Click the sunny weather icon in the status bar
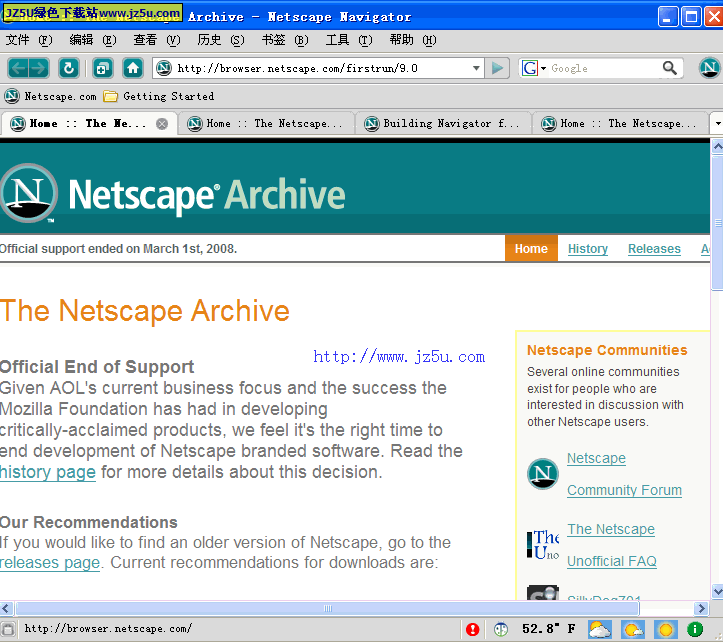723x642 pixels. pyautogui.click(x=665, y=629)
